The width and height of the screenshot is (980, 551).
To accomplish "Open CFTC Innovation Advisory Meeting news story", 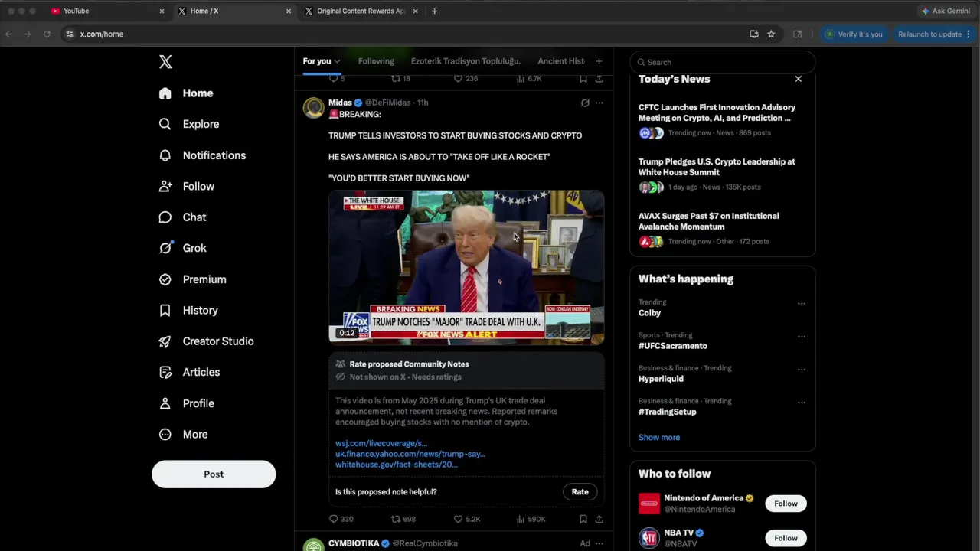I will click(x=717, y=112).
